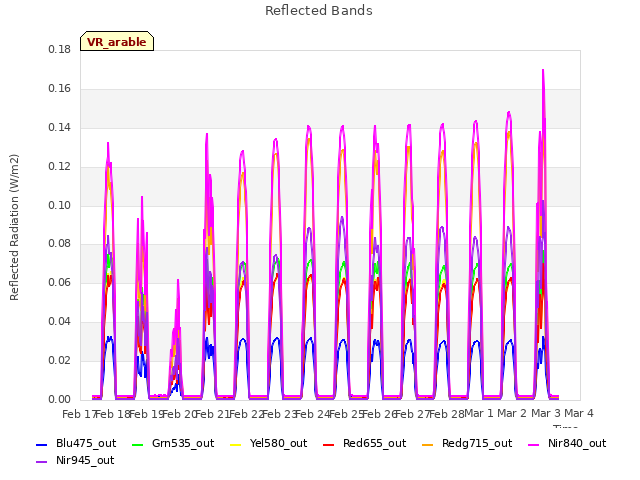
Task: Click the small Feb 20 peak
Action: [178, 282]
